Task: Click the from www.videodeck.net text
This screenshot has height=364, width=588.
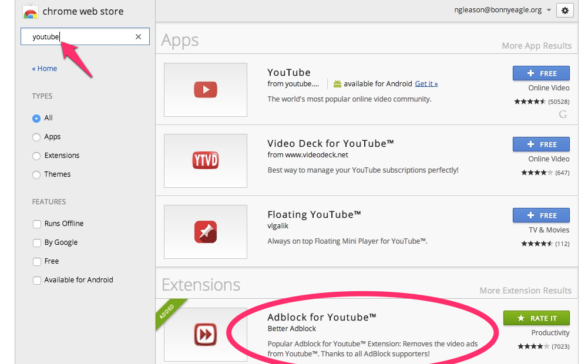Action: (x=308, y=155)
